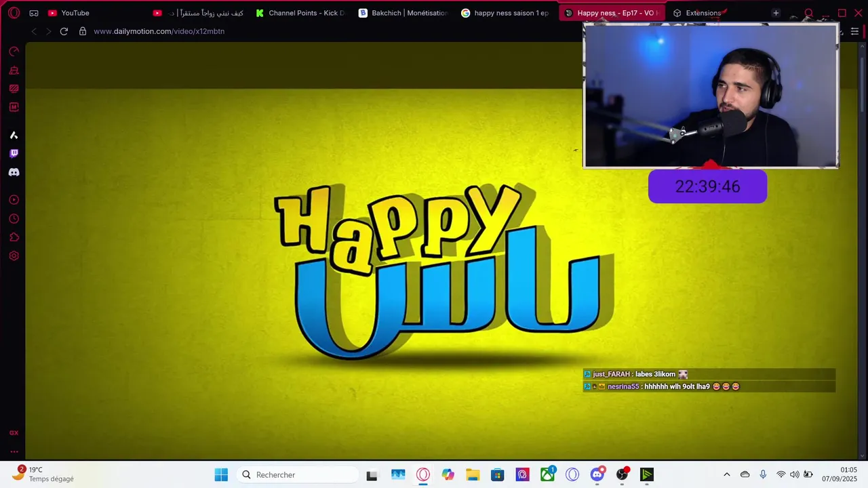Open the GX logo at sidebar bottom
Viewport: 868px width, 488px height.
click(x=14, y=432)
